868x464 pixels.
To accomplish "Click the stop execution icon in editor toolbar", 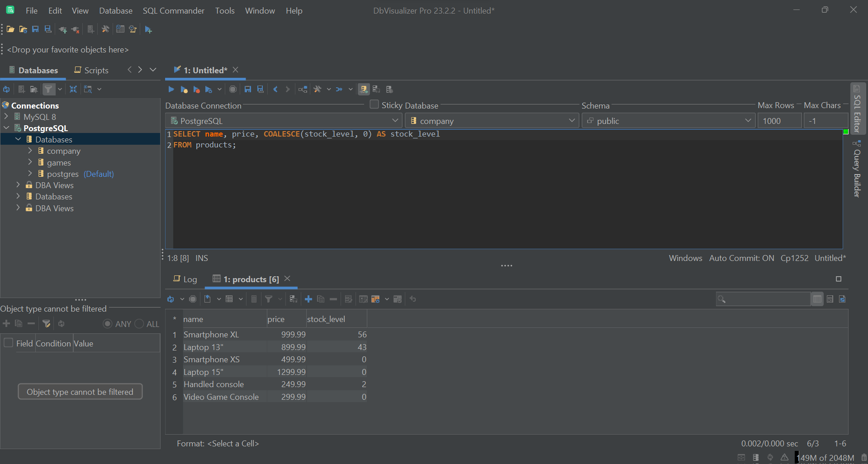I will coord(232,89).
